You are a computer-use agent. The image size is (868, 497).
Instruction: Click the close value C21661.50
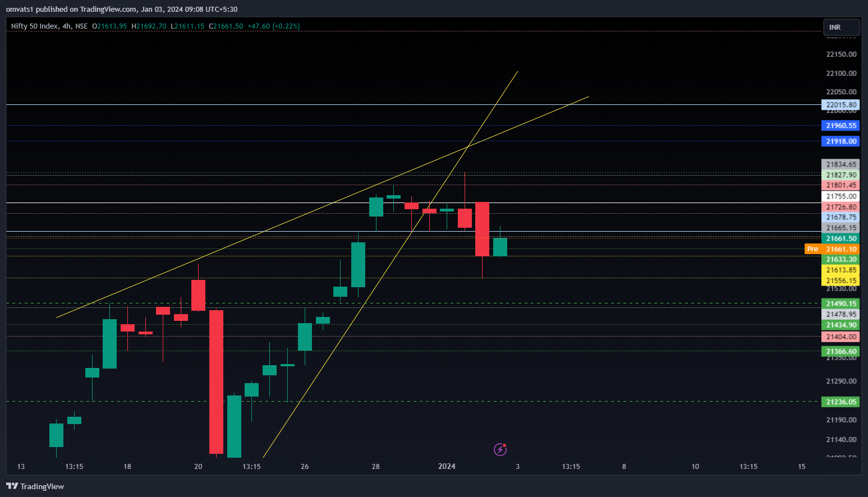coord(226,26)
